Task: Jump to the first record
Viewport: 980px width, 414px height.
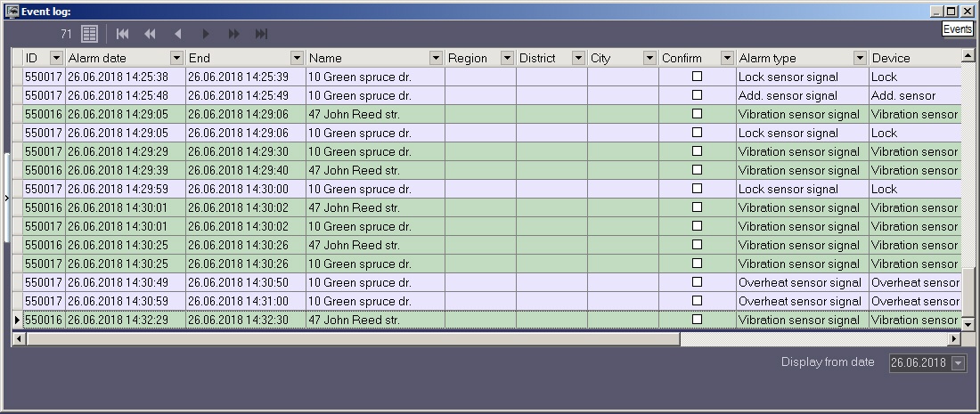Action: pyautogui.click(x=123, y=34)
